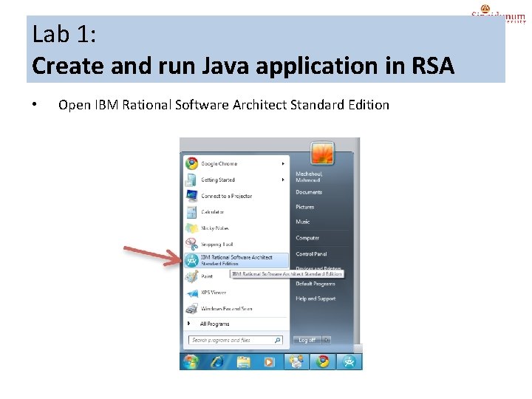Open Computer from the right pane

307,238
